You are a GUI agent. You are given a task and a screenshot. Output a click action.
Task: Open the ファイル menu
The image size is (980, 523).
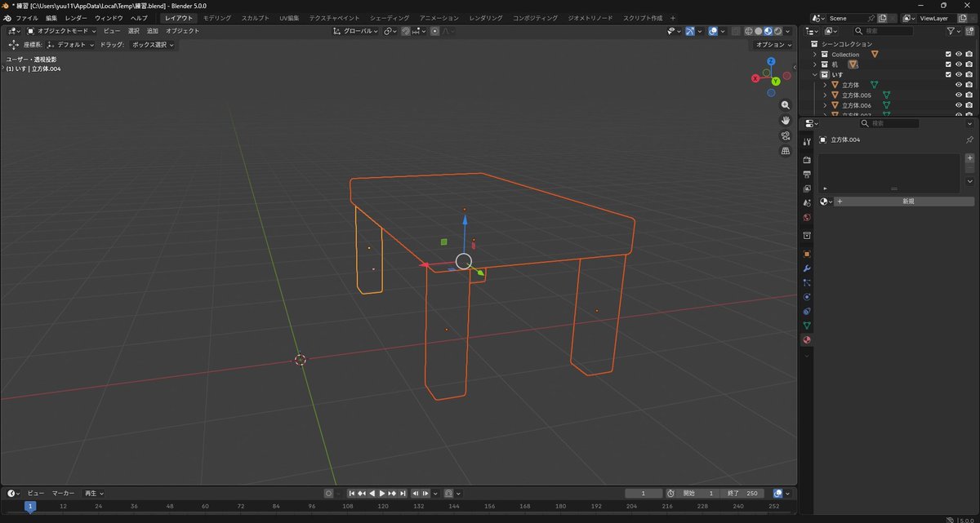[x=27, y=18]
